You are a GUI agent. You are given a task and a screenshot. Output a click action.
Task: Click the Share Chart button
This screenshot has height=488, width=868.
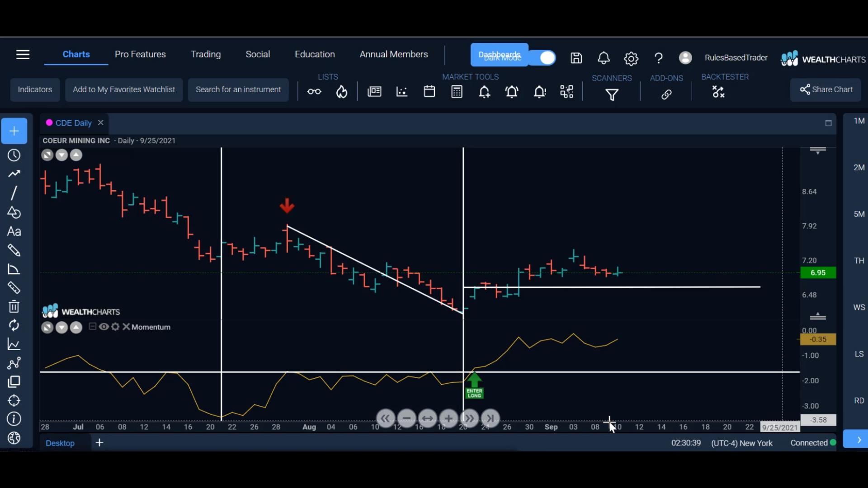[826, 89]
